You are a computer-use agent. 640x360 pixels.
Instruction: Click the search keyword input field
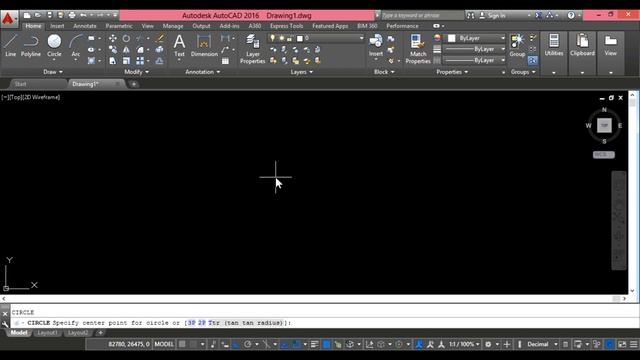422,15
